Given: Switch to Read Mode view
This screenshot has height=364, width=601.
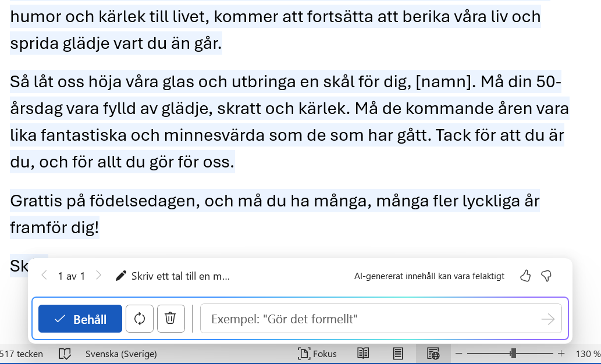Looking at the screenshot, I should click(363, 354).
